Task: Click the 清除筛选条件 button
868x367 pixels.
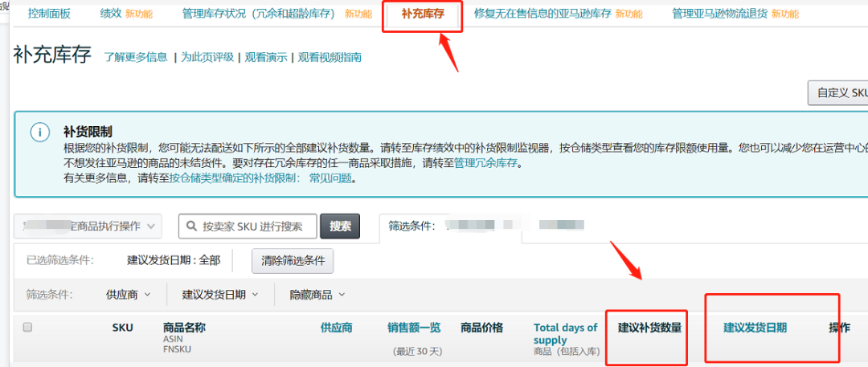Action: [x=293, y=261]
